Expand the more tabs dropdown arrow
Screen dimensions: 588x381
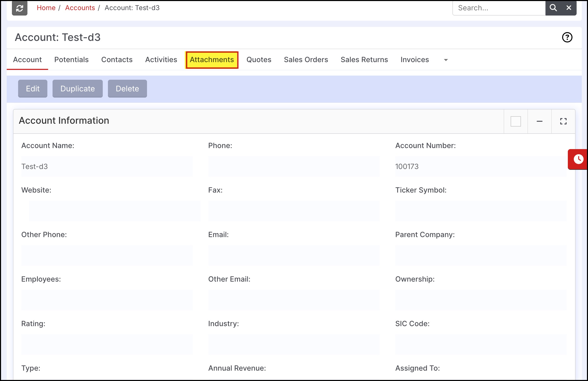pyautogui.click(x=446, y=60)
